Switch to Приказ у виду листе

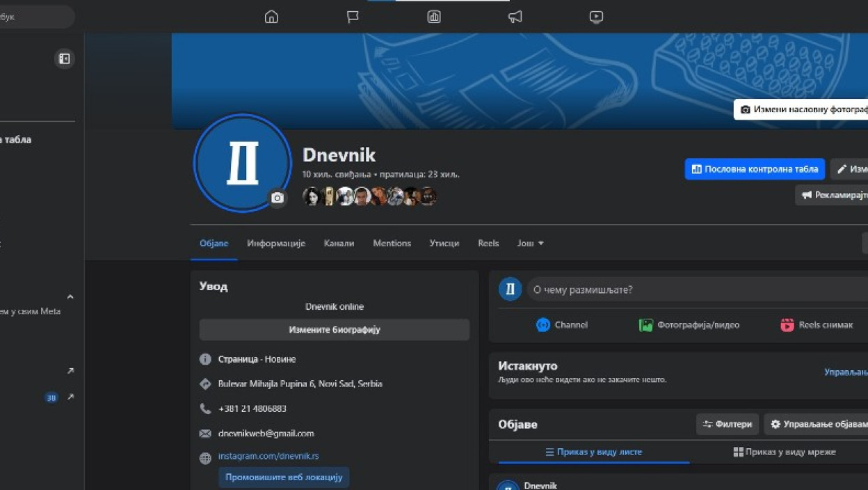[x=594, y=452]
